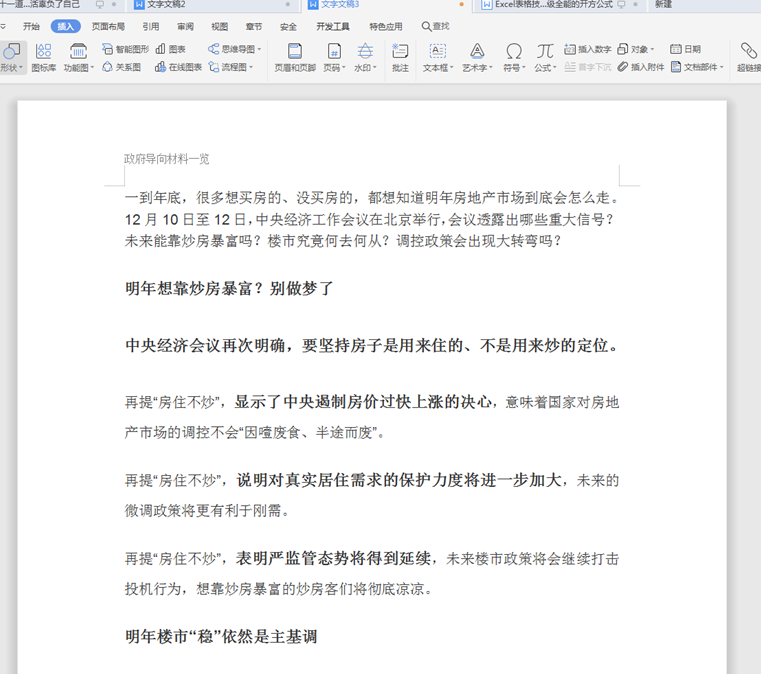Open the 图标库 icon library
The height and width of the screenshot is (674, 761).
pos(43,57)
